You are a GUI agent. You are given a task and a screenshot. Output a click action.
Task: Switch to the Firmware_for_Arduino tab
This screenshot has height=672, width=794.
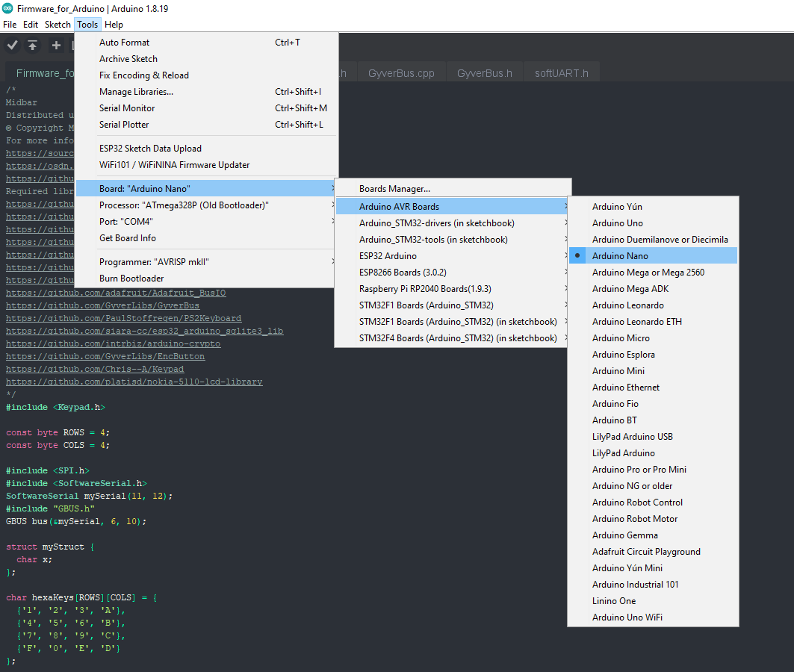pyautogui.click(x=42, y=73)
